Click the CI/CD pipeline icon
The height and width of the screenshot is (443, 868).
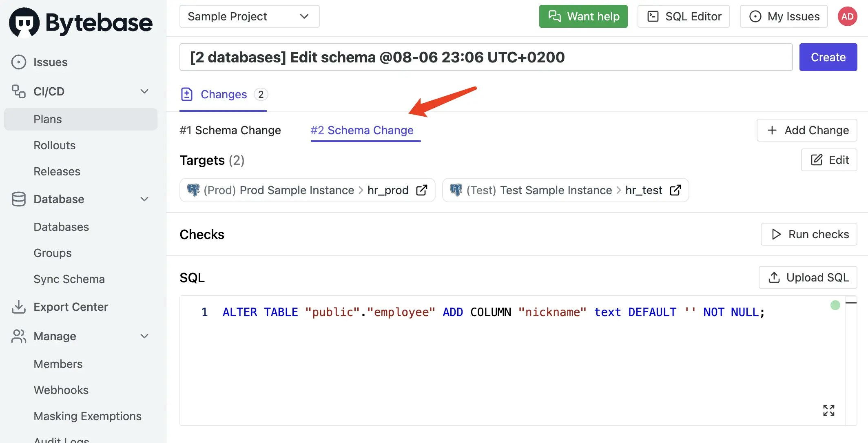coord(19,91)
